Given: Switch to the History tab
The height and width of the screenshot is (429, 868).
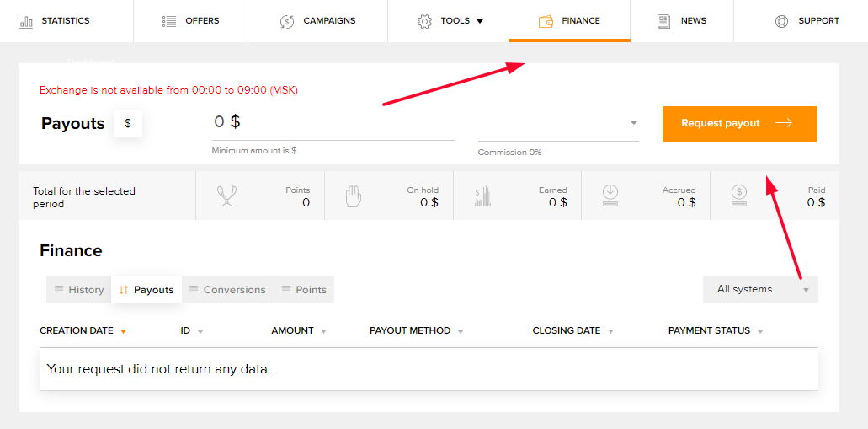Looking at the screenshot, I should tap(78, 290).
